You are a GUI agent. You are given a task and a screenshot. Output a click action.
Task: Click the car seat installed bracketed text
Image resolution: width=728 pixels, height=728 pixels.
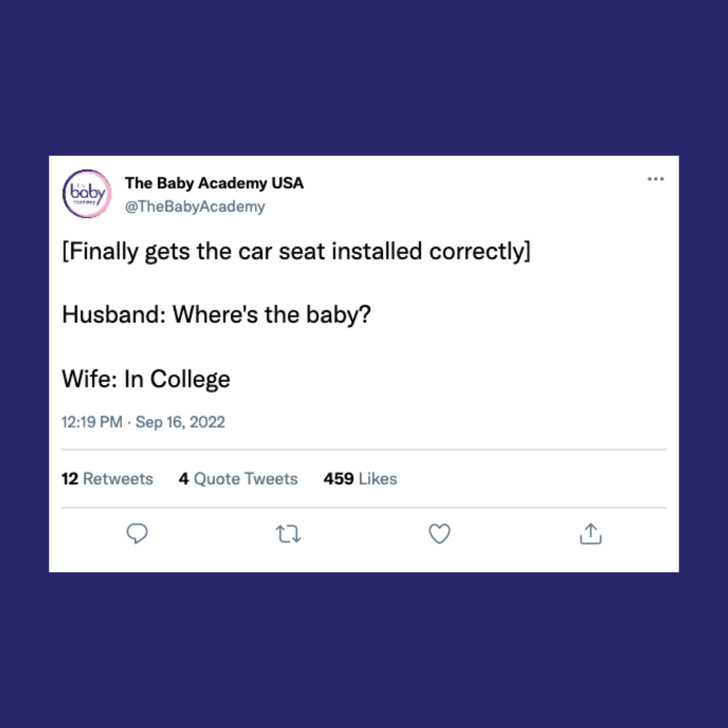click(x=296, y=251)
